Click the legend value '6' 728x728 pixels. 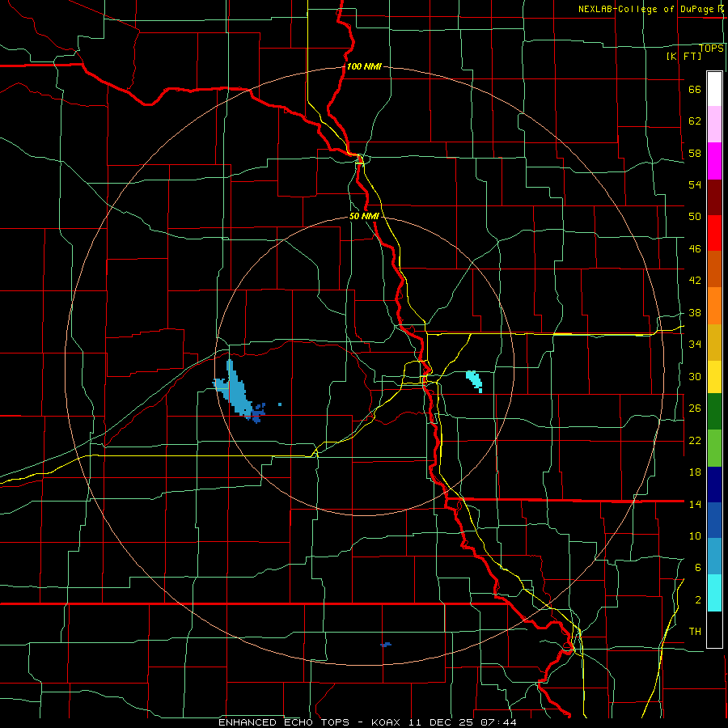click(x=697, y=567)
